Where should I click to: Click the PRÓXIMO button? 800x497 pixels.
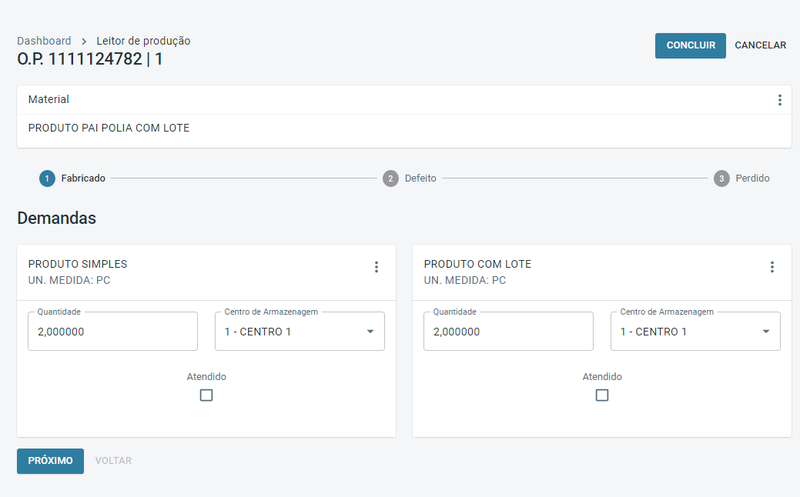50,461
